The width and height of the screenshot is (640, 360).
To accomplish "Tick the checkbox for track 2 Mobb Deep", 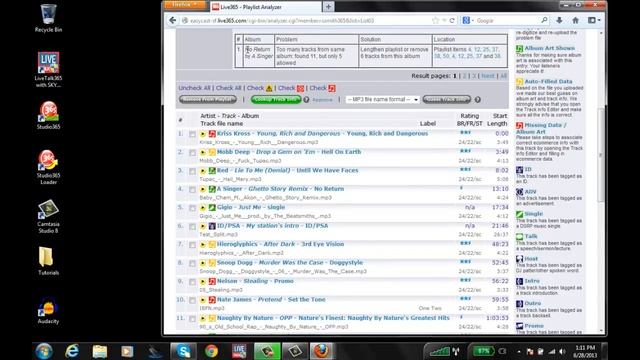I will click(x=192, y=153).
